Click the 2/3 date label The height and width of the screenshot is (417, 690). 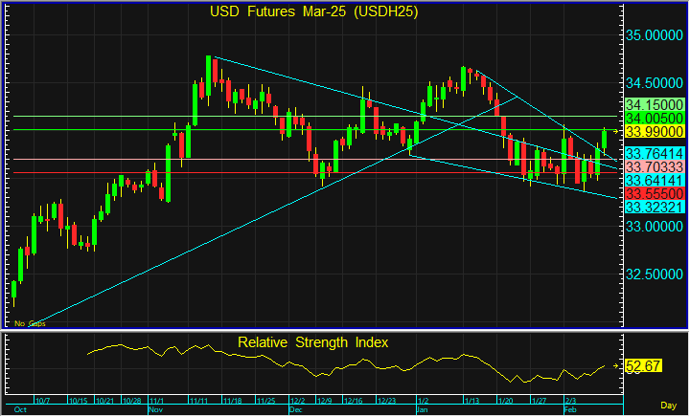570,401
